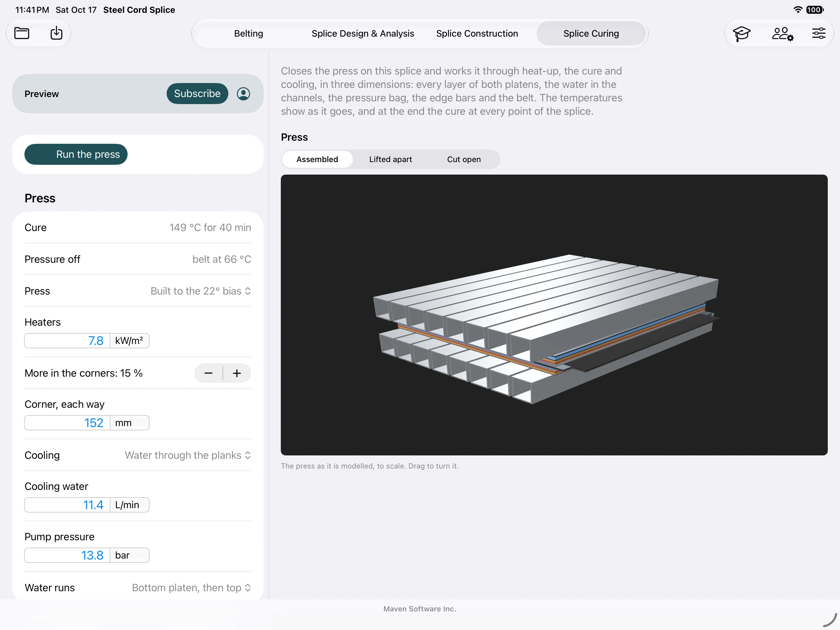Open the Cooling method dropdown

pyautogui.click(x=188, y=455)
